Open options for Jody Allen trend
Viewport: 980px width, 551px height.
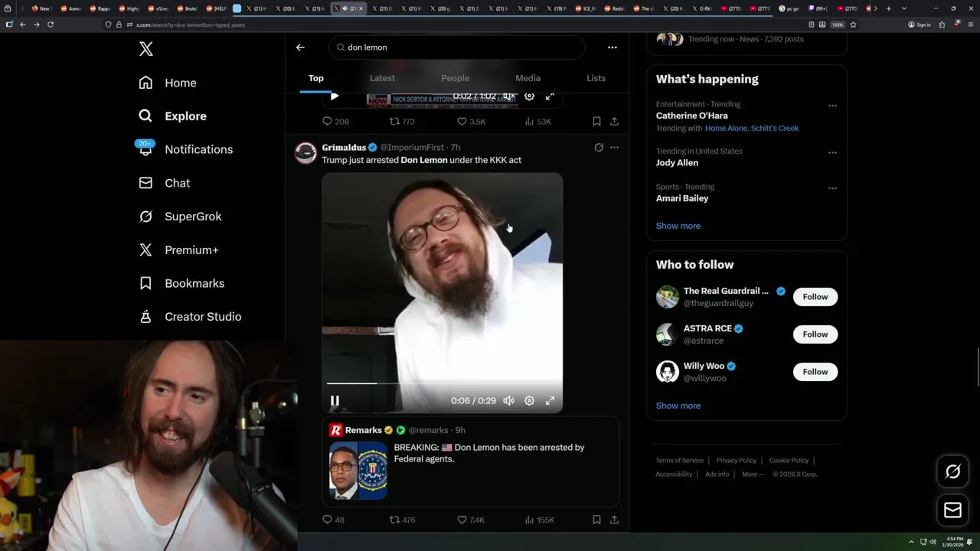click(832, 153)
